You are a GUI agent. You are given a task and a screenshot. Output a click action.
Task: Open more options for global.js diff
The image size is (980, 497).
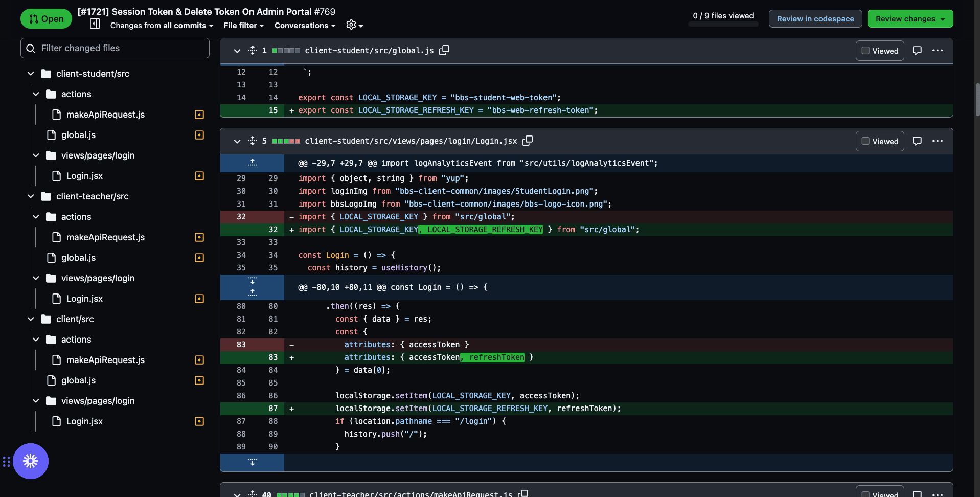tap(938, 51)
